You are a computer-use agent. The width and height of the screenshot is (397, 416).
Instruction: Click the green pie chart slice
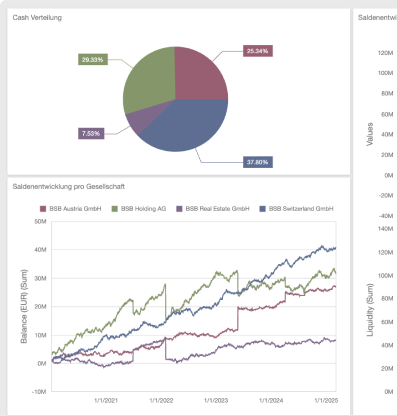tap(148, 80)
